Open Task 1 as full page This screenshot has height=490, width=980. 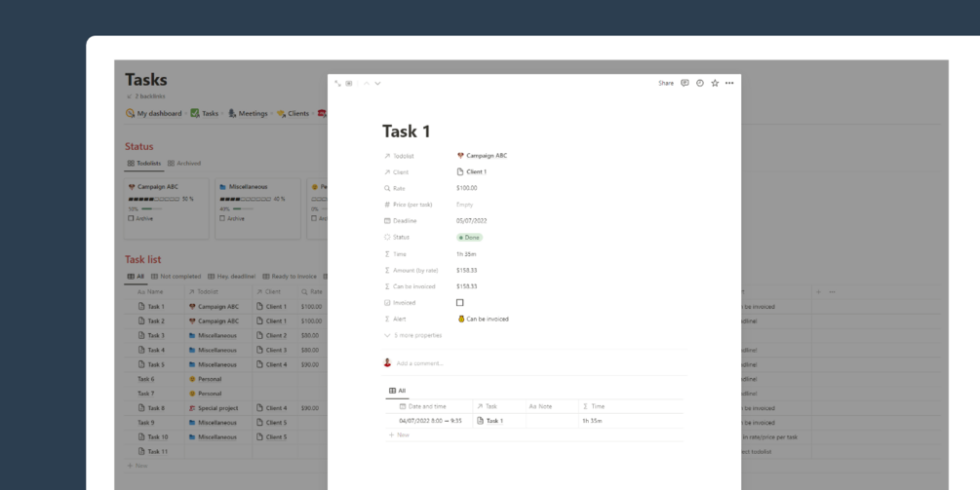coord(337,83)
